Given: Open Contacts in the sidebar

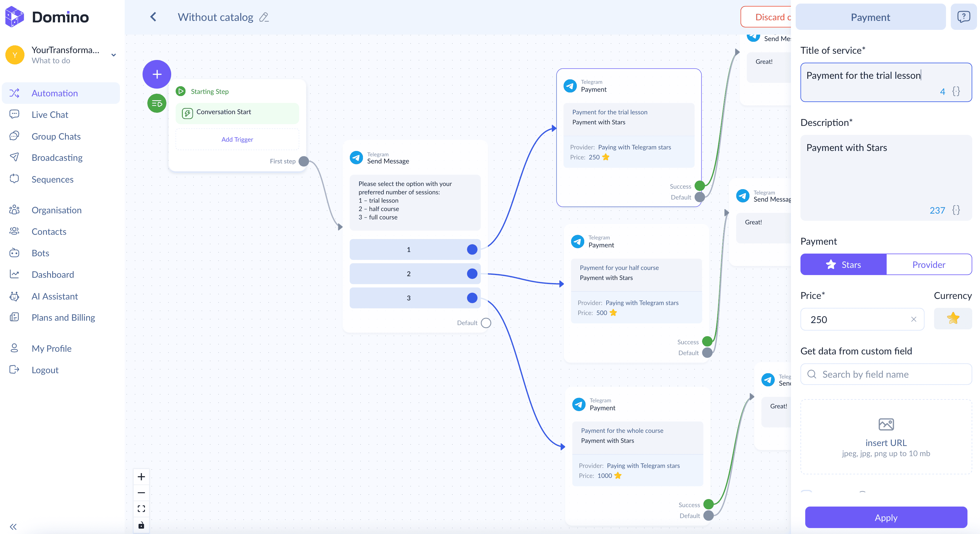Looking at the screenshot, I should tap(61, 231).
